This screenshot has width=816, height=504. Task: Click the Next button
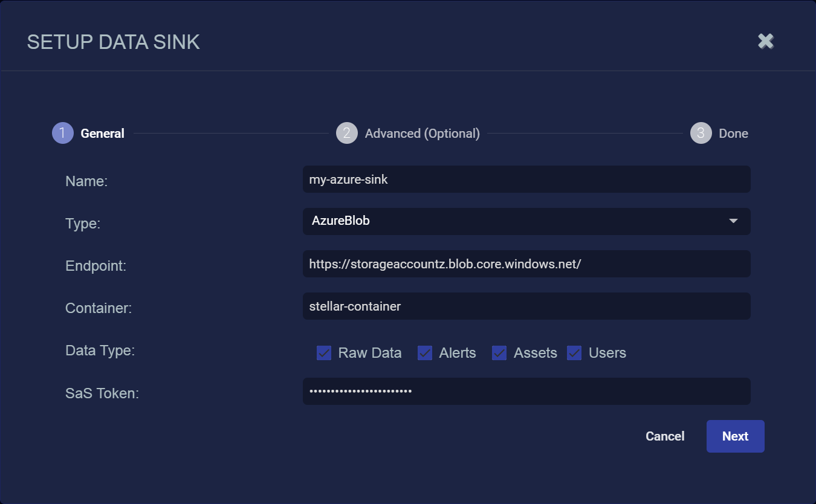736,436
